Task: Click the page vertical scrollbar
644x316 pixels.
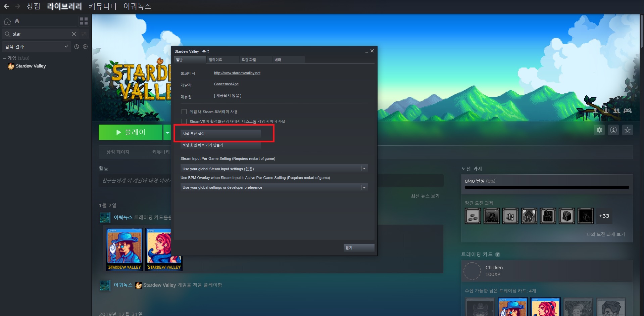Action: coord(642,32)
